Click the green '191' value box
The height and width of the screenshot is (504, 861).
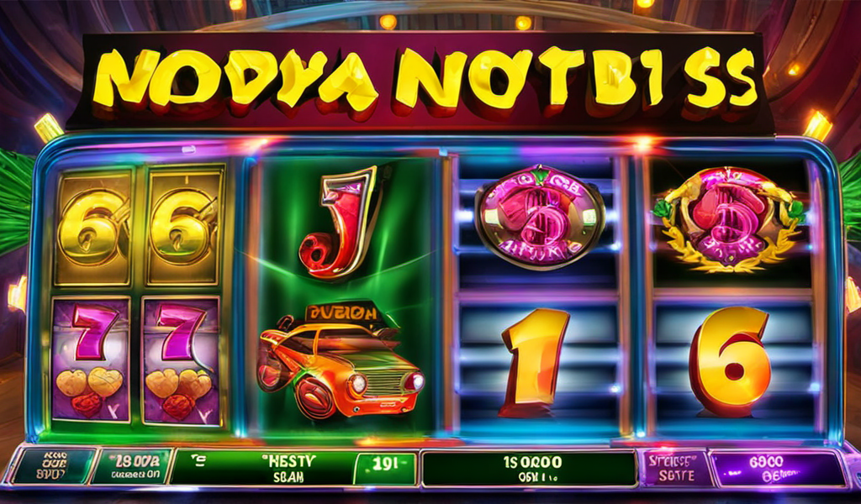tap(385, 469)
